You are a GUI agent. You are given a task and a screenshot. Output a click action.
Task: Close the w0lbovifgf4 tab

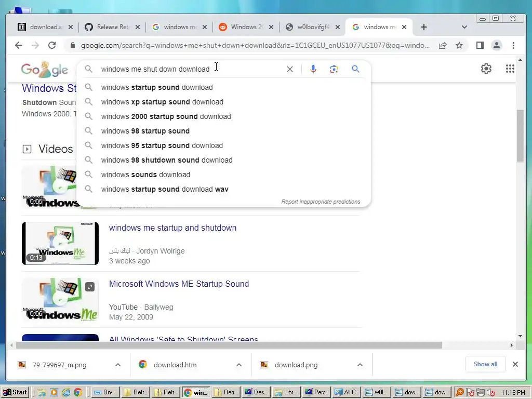click(338, 27)
